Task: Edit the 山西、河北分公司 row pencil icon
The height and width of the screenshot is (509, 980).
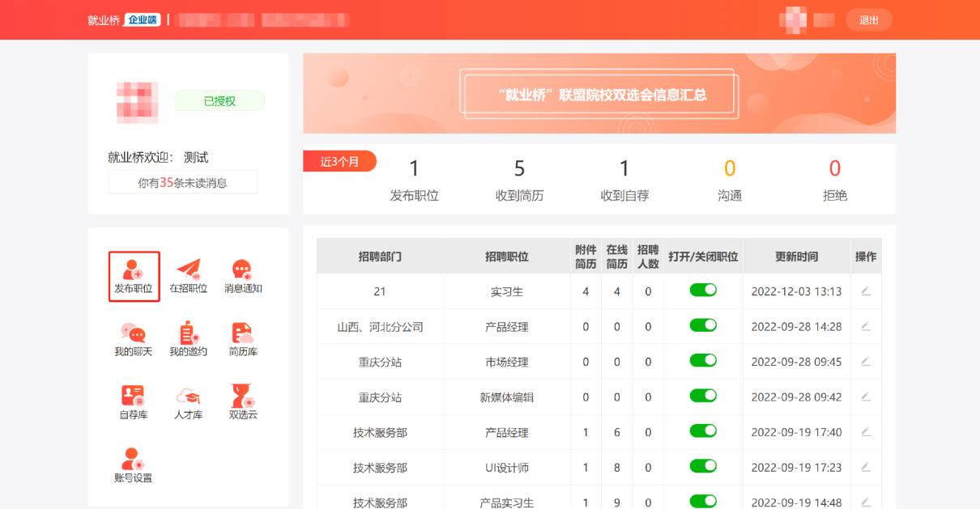Action: coord(866,327)
